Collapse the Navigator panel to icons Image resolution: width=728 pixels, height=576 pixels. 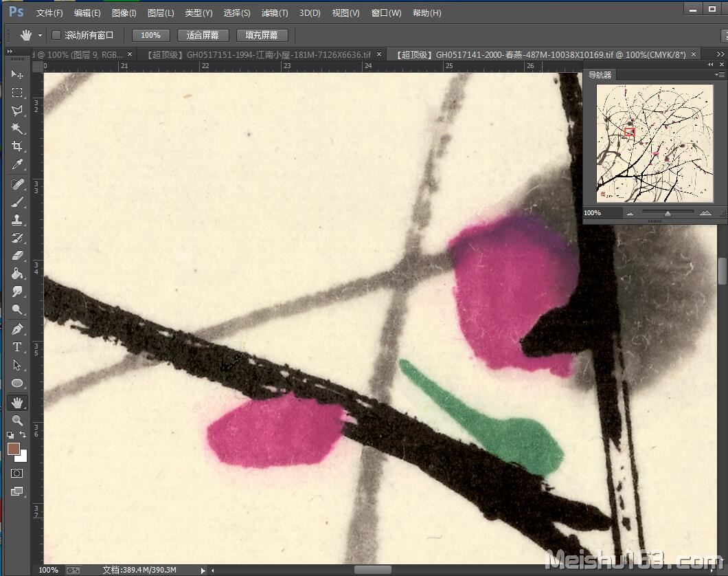coord(710,65)
